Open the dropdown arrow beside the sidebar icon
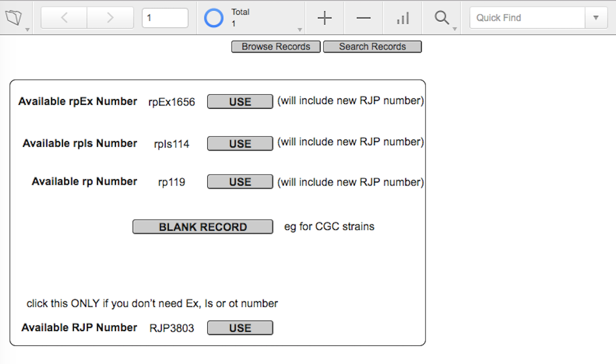 [x=27, y=29]
